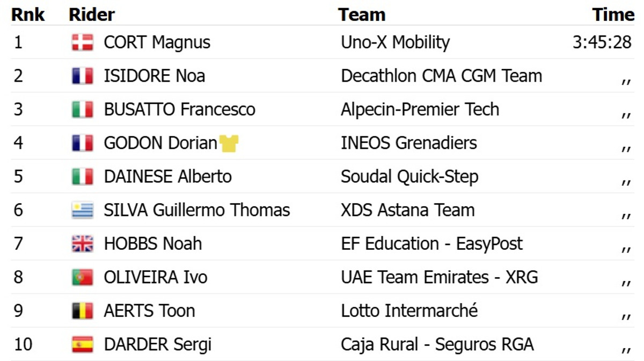The height and width of the screenshot is (361, 644).
Task: Click the Portuguese flag beside Oliveira Ivo
Action: (82, 277)
